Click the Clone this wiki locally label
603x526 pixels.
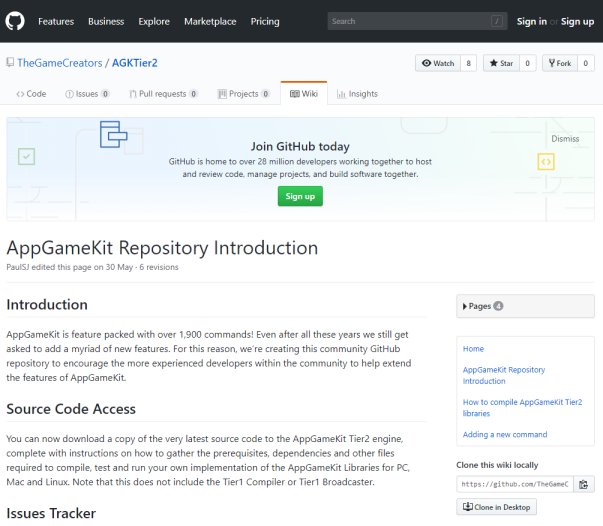point(497,465)
